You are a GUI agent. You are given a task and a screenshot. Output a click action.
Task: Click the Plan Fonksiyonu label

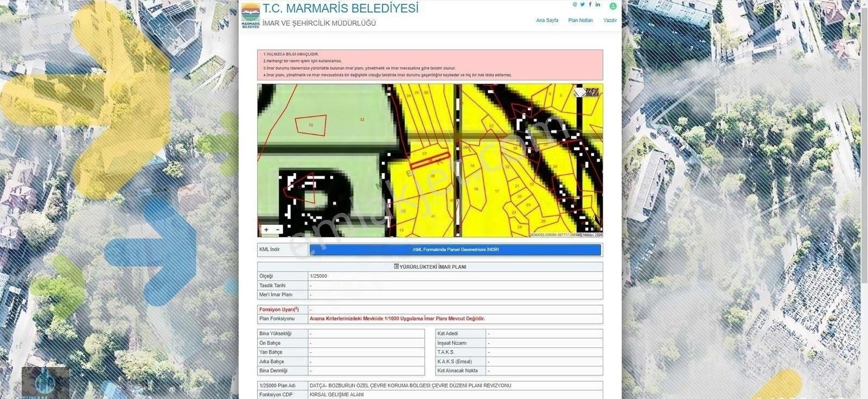(x=277, y=319)
